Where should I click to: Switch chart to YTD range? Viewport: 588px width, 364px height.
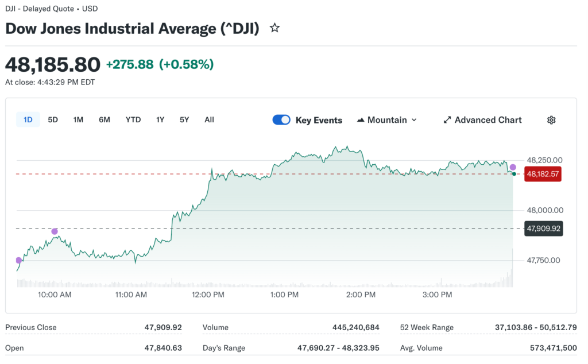[133, 120]
